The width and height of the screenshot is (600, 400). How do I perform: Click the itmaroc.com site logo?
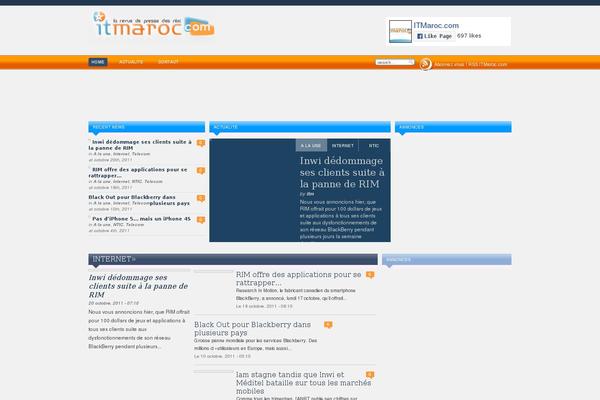pos(154,24)
